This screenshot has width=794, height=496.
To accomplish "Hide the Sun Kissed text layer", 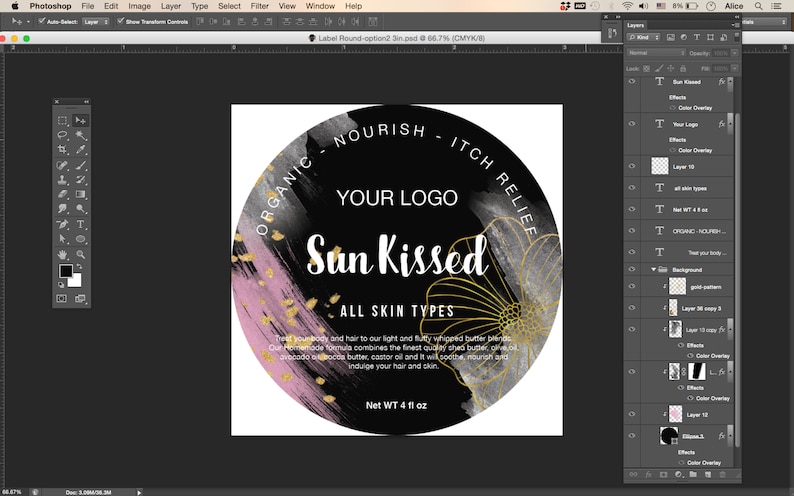I will [632, 81].
